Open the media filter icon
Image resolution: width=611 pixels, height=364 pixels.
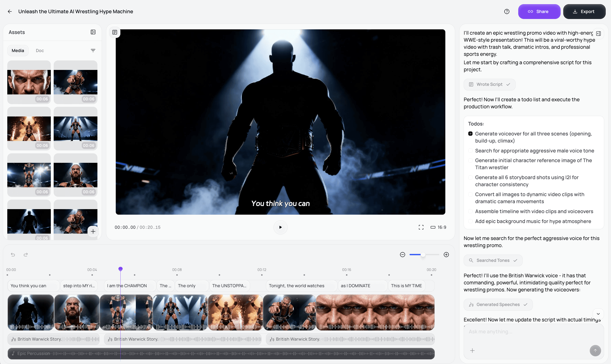(x=93, y=51)
